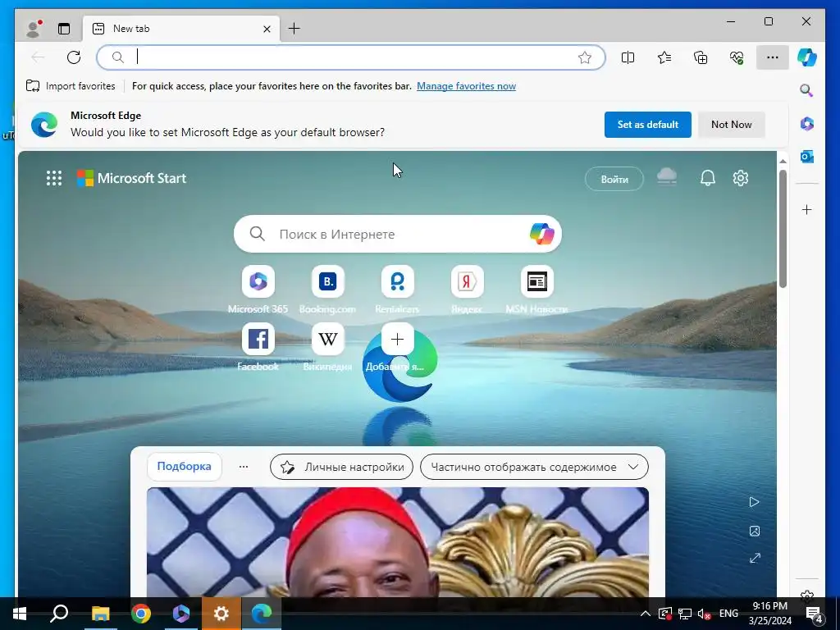Open Википедия quick link
This screenshot has width=840, height=630.
328,347
